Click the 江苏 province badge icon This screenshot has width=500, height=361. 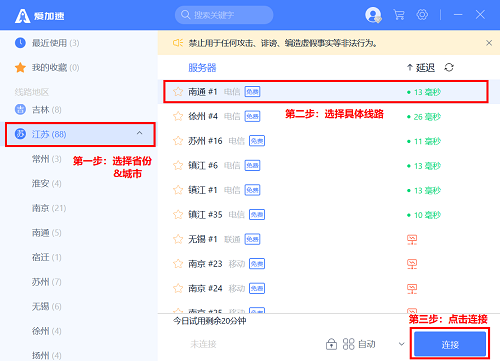[20, 134]
